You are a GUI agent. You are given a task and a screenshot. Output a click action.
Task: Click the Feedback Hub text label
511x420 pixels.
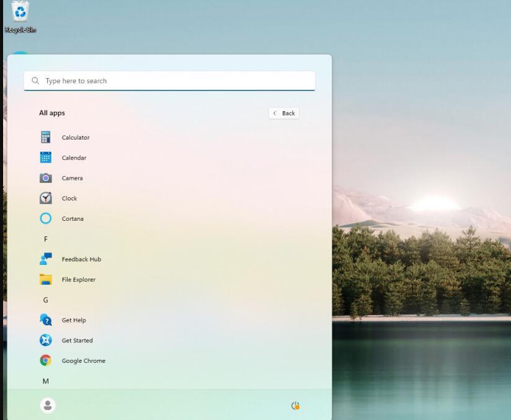pos(81,259)
